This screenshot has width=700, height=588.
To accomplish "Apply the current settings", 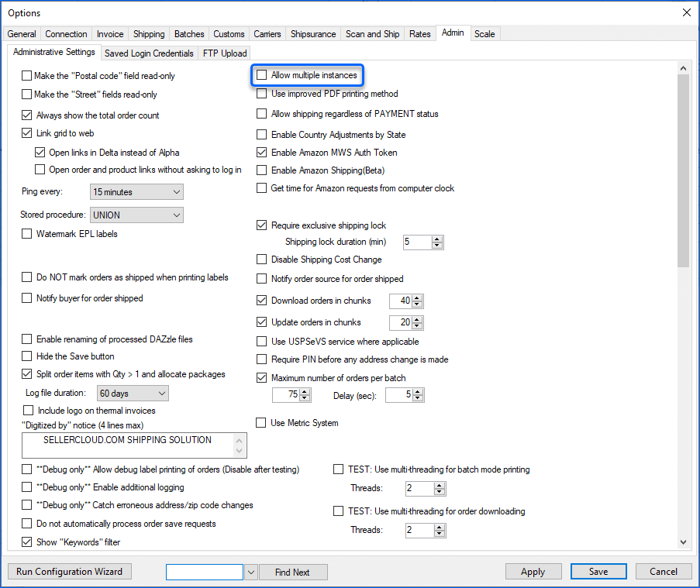I will pyautogui.click(x=533, y=571).
